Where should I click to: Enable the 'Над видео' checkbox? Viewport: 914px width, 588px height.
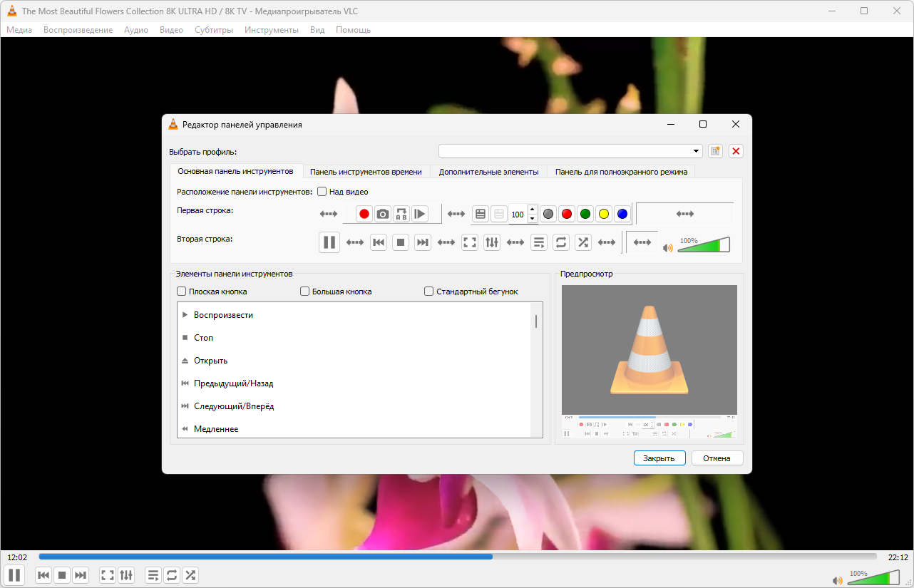[x=322, y=192]
